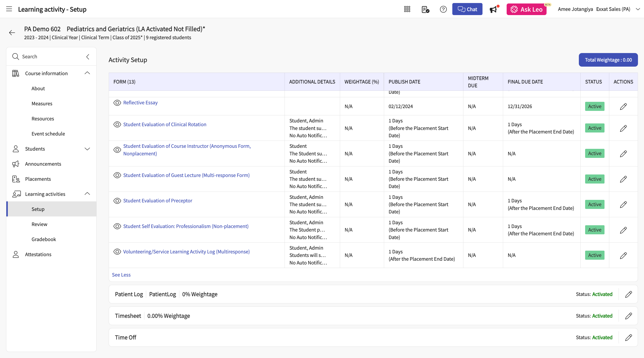Toggle eye icon for Student Evaluation of Preceptor
Image resolution: width=644 pixels, height=358 pixels.
(x=117, y=201)
